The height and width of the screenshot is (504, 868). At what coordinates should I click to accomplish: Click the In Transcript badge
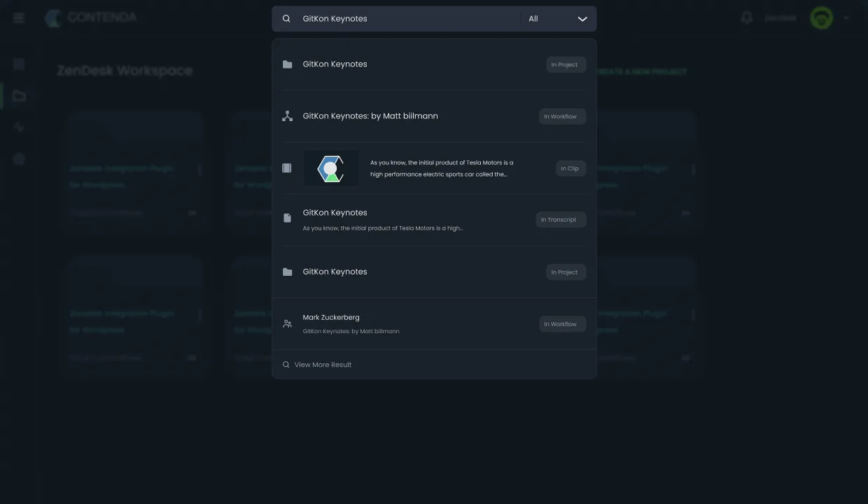point(561,220)
